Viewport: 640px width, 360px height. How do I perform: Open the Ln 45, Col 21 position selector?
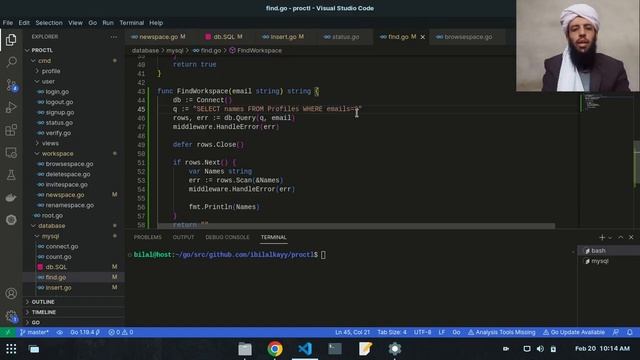pos(352,332)
